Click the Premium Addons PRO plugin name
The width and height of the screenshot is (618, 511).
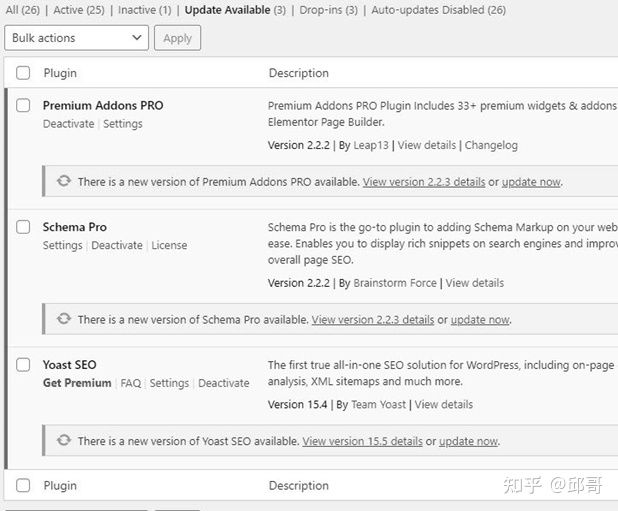[103, 105]
